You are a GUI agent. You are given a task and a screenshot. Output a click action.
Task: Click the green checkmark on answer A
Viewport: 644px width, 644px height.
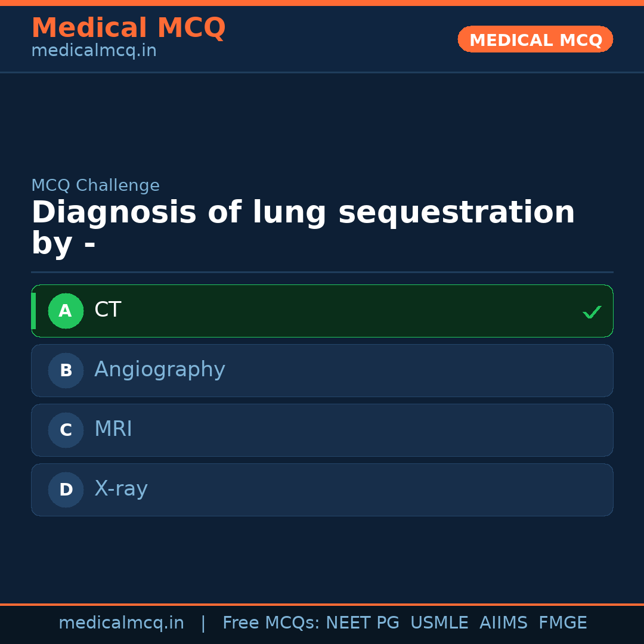pos(592,311)
